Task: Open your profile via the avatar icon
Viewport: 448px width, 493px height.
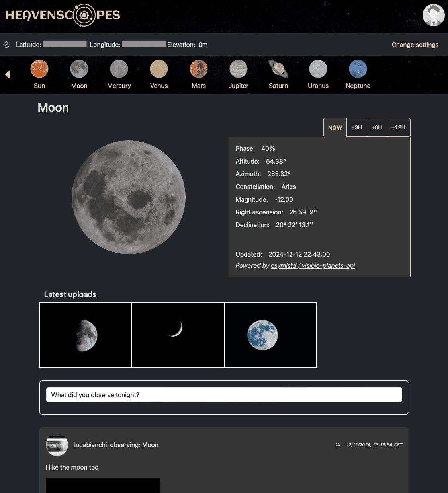Action: tap(433, 15)
